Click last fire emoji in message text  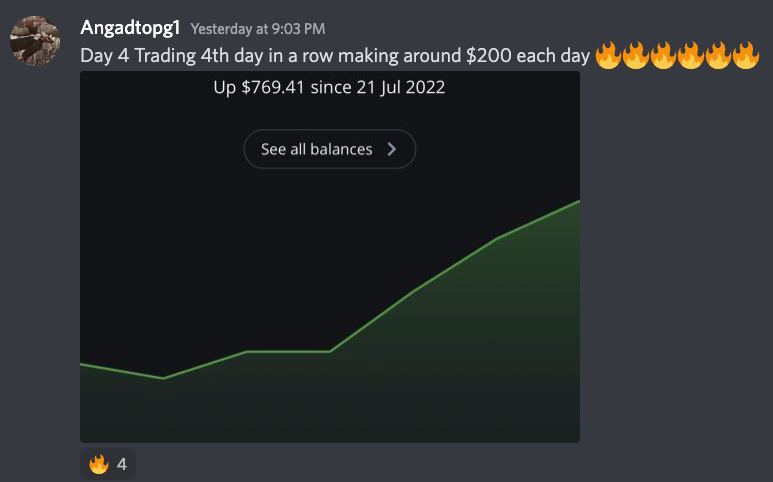746,55
